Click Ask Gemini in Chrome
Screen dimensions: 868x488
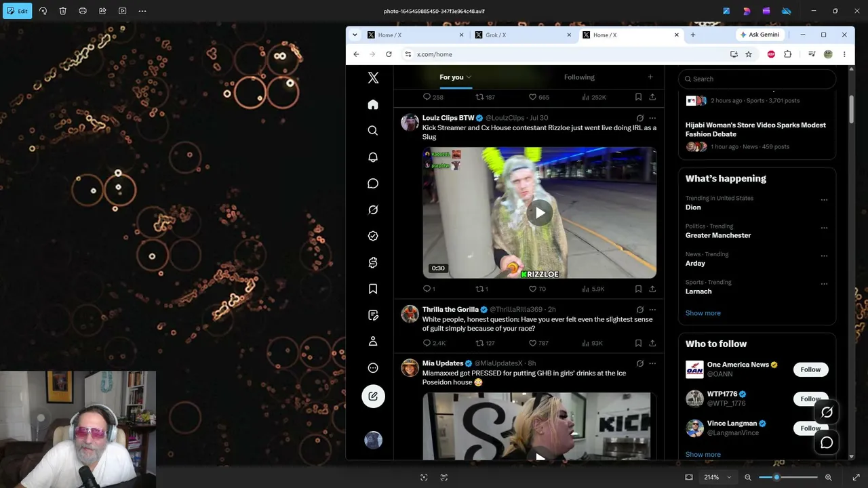pyautogui.click(x=760, y=35)
